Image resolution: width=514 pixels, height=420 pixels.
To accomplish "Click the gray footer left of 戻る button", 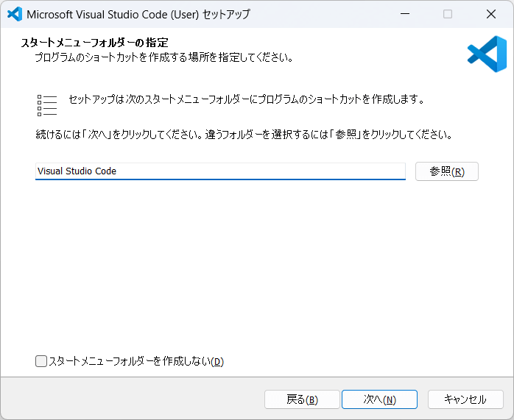I will (x=133, y=399).
